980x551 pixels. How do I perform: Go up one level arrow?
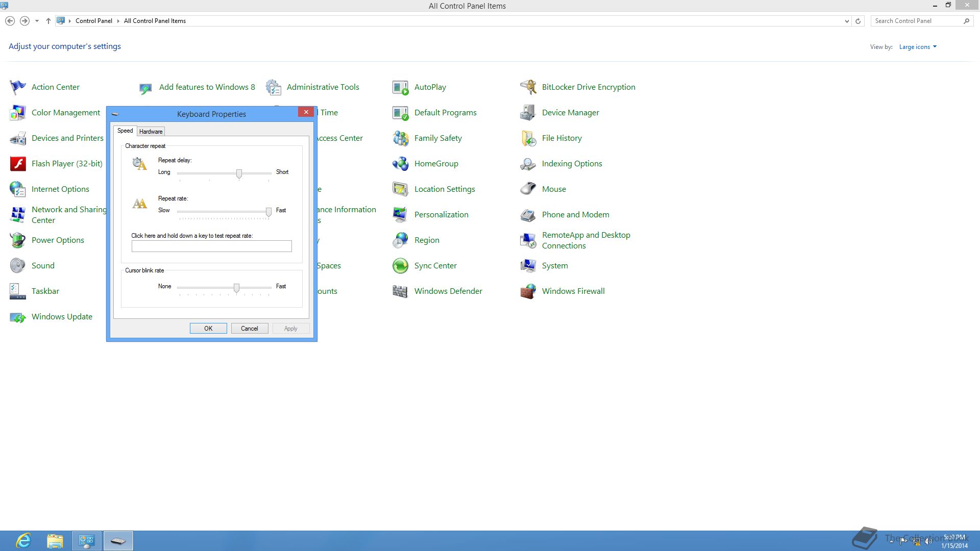48,21
